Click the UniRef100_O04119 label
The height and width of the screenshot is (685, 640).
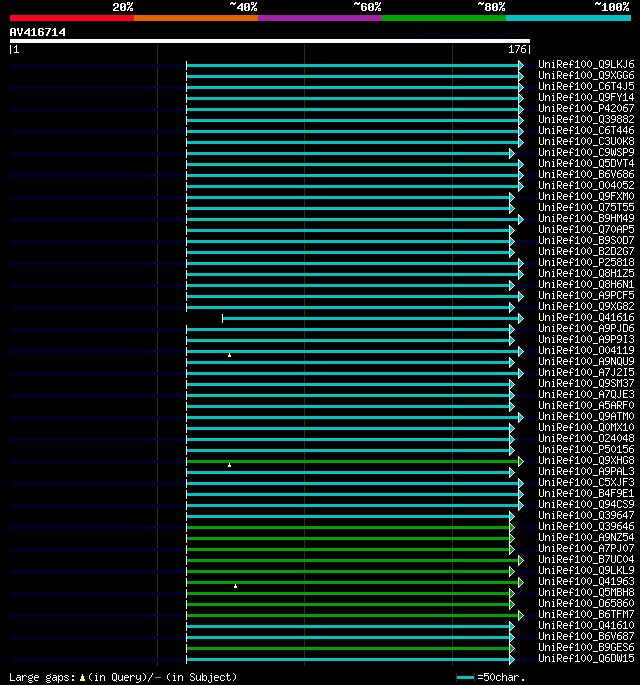coord(586,350)
